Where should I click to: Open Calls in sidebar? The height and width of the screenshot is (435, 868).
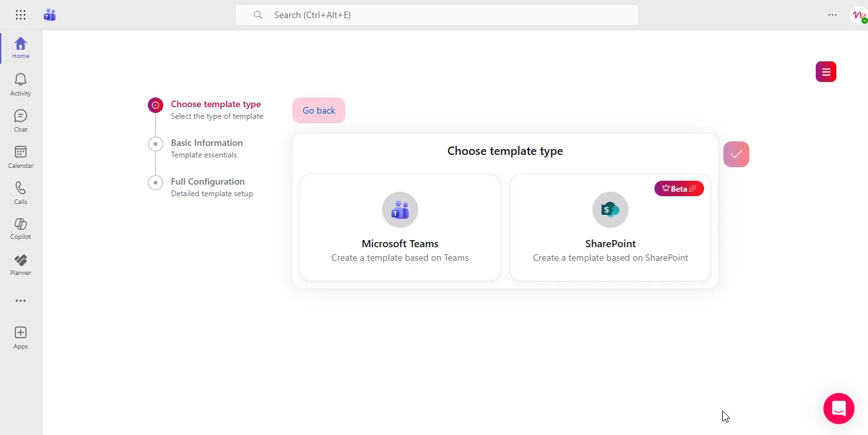tap(21, 193)
